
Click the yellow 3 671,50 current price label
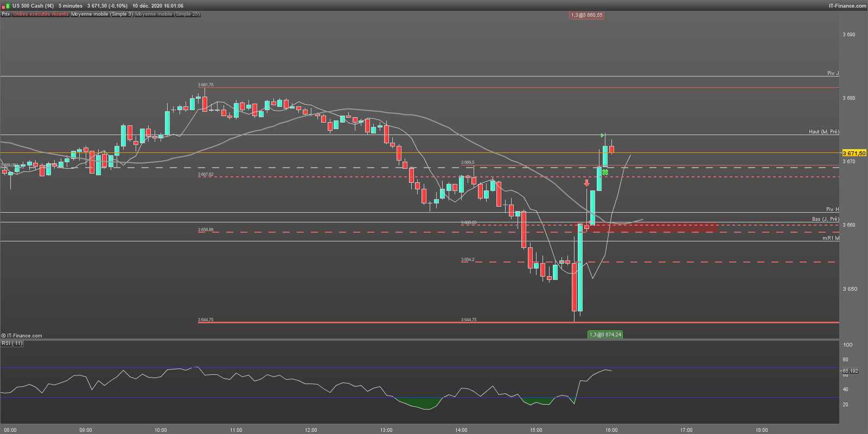[854, 154]
